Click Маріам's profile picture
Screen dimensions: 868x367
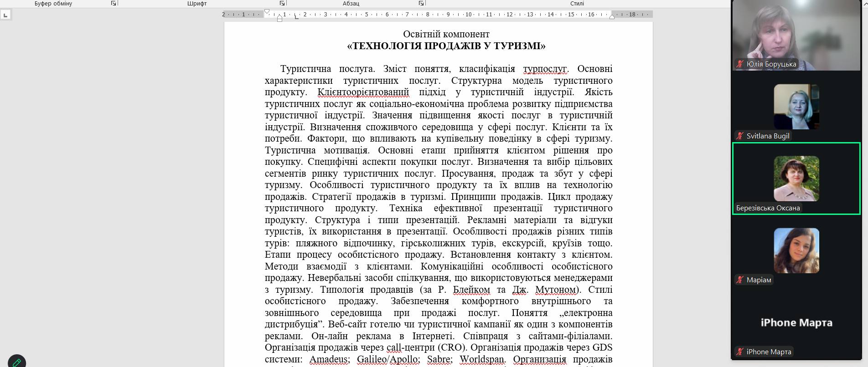[x=796, y=250]
